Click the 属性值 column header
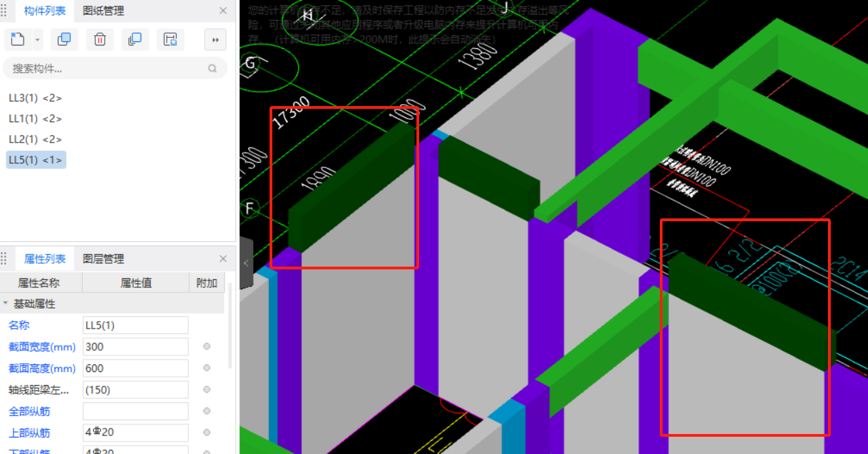 click(136, 282)
